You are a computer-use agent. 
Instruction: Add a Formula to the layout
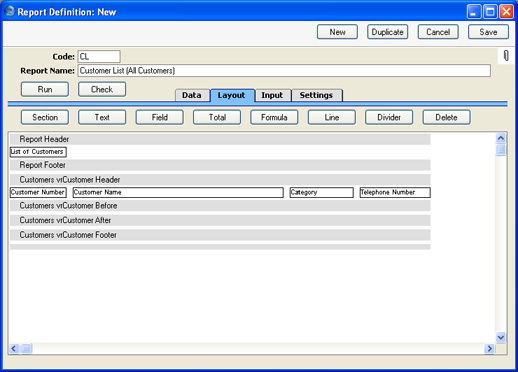click(x=274, y=117)
